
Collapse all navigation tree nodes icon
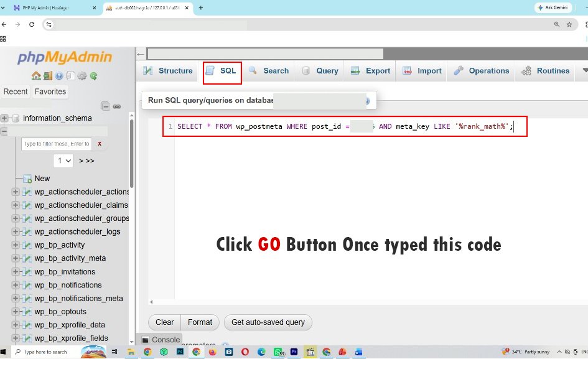(105, 106)
